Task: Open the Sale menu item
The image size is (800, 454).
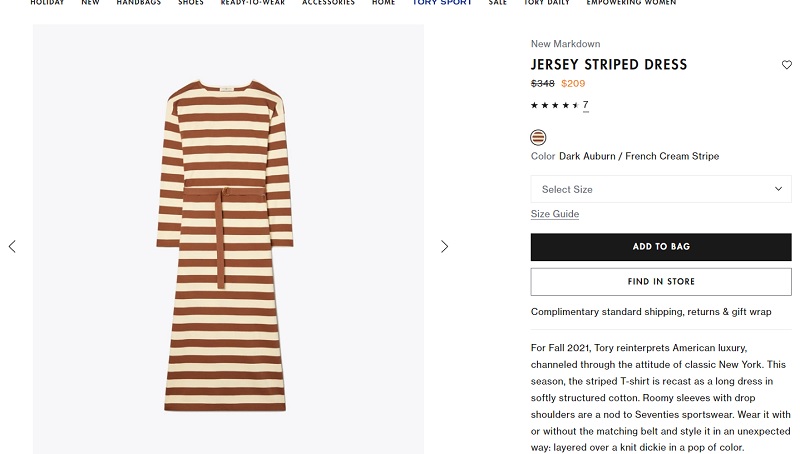Action: click(497, 3)
